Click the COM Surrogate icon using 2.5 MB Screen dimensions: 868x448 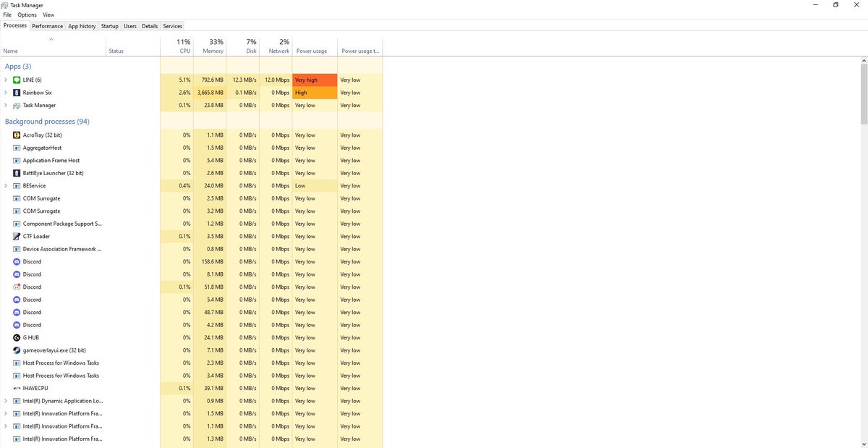click(x=17, y=198)
